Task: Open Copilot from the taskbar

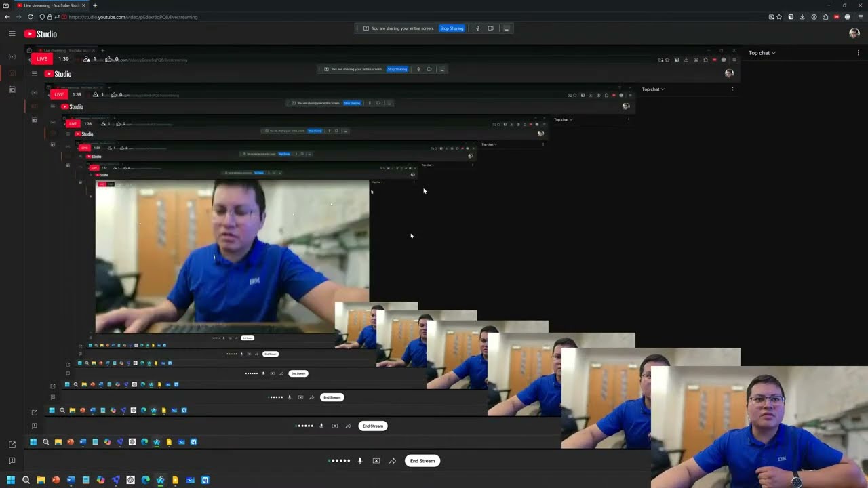Action: [100, 481]
